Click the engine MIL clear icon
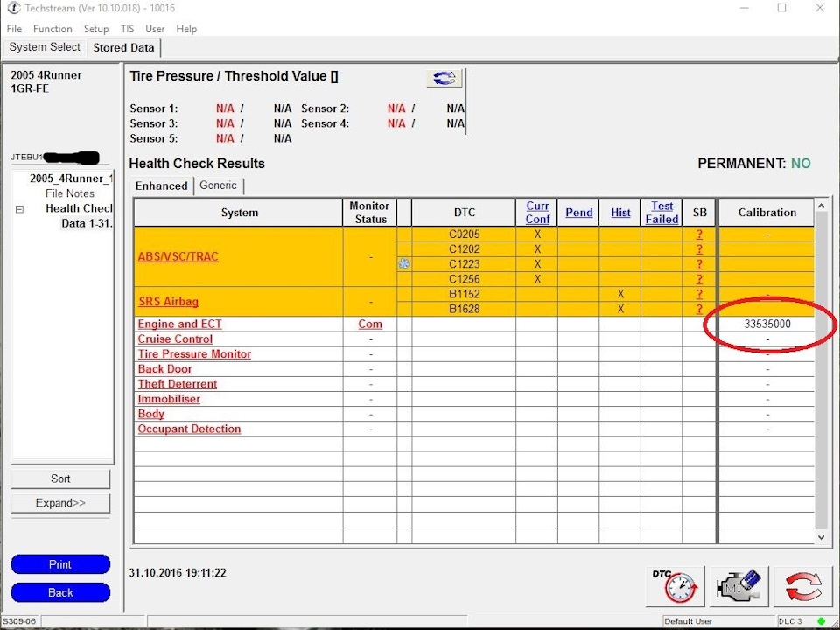The image size is (840, 630). [739, 586]
